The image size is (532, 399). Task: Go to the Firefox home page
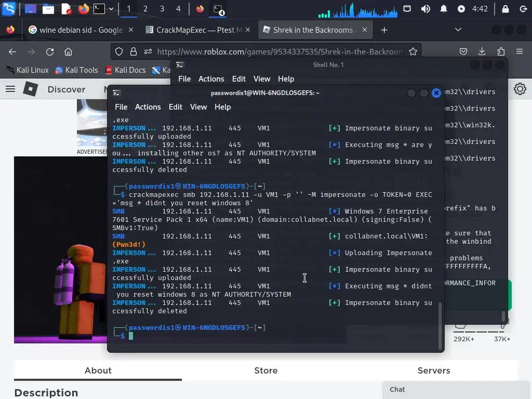click(x=68, y=51)
